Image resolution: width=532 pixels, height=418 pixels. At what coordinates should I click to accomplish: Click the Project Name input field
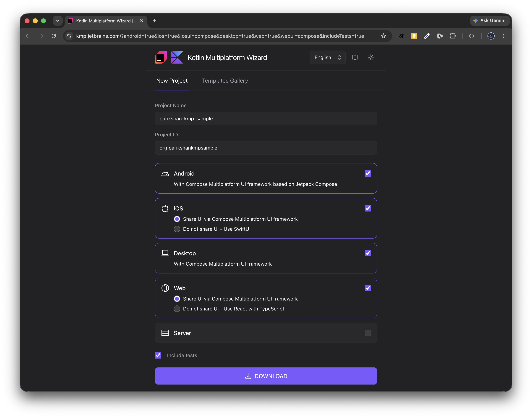pos(266,119)
